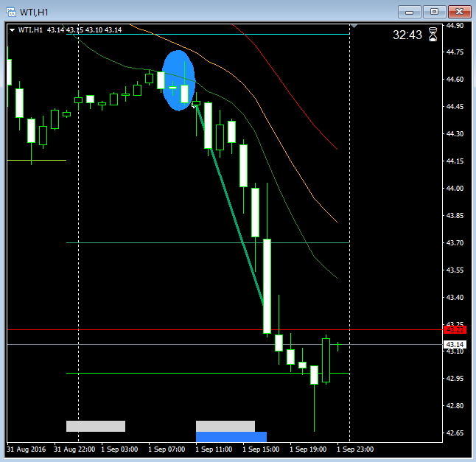
Task: Click the orange moving average line
Action: click(x=254, y=98)
